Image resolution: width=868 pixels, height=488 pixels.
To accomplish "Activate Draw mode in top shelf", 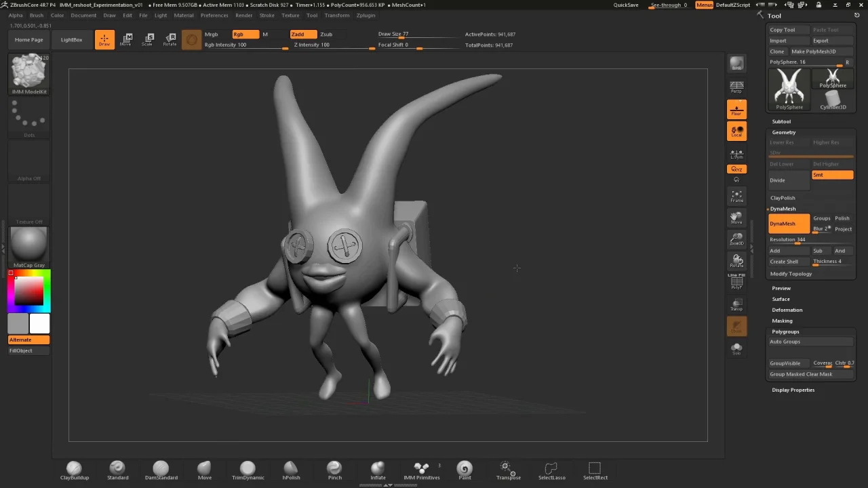I will 104,39.
